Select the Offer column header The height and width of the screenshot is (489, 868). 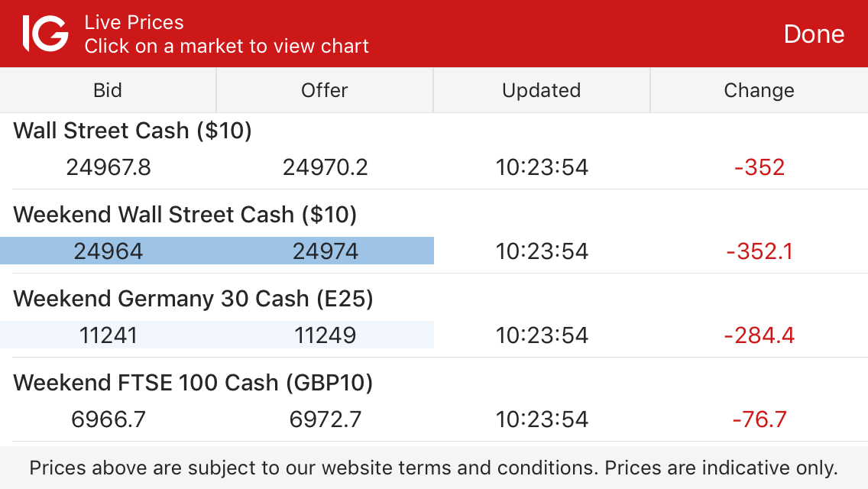pyautogui.click(x=325, y=90)
